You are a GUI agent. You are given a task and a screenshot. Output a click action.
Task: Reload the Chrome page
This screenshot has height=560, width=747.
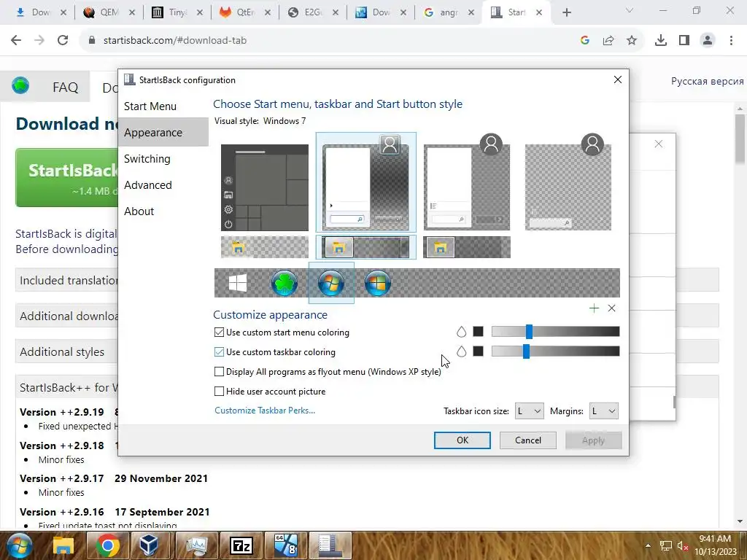[x=63, y=40]
